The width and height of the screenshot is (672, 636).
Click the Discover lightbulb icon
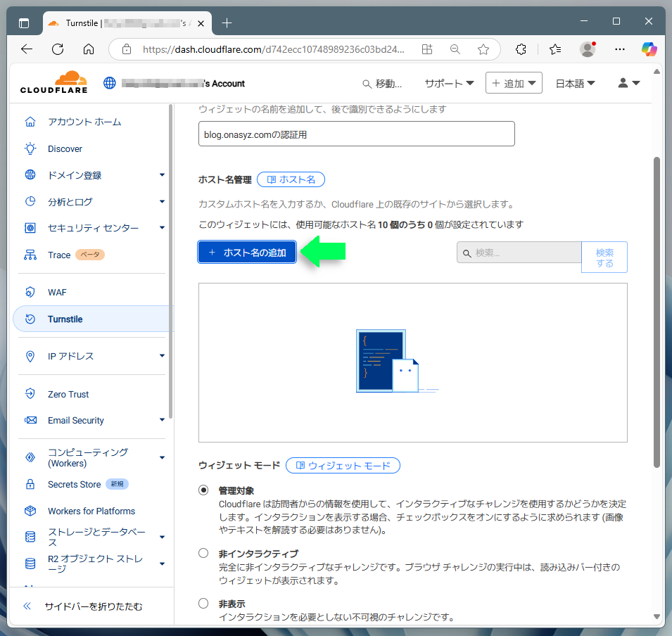click(30, 148)
